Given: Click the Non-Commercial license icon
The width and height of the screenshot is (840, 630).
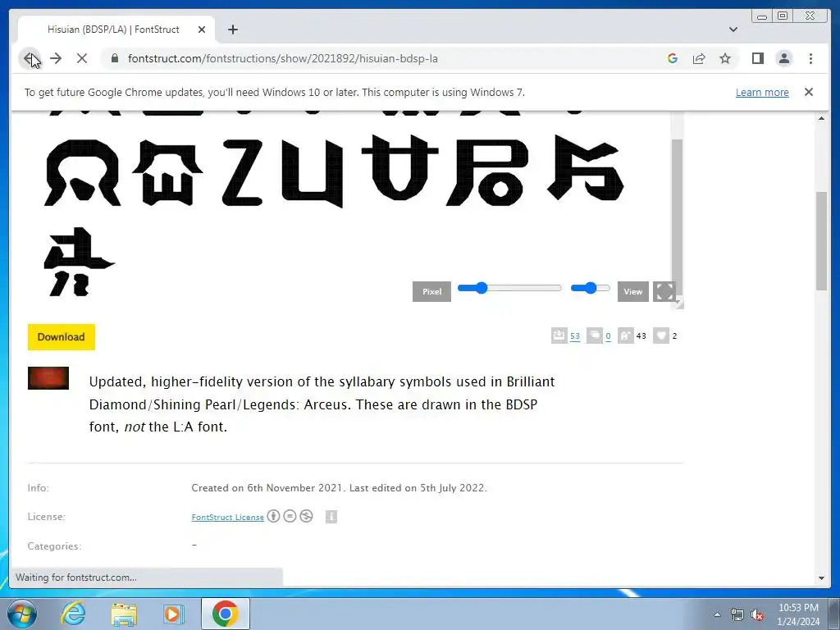Looking at the screenshot, I should [x=306, y=516].
